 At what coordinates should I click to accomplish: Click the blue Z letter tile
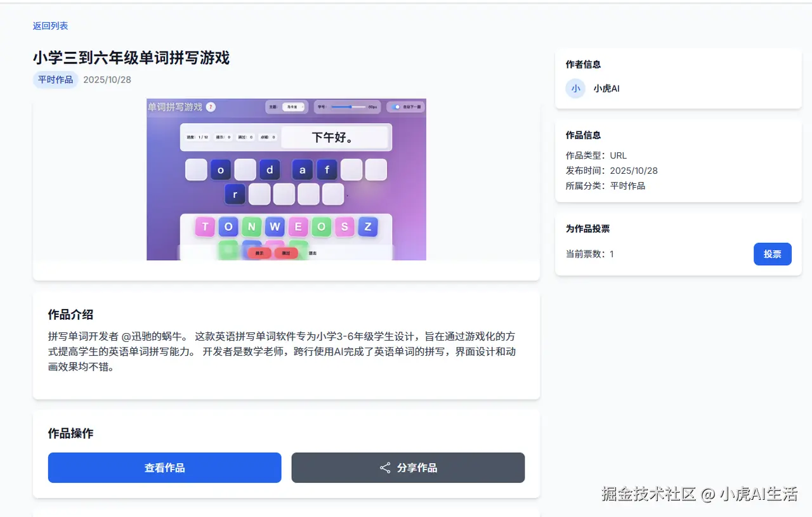pos(368,226)
